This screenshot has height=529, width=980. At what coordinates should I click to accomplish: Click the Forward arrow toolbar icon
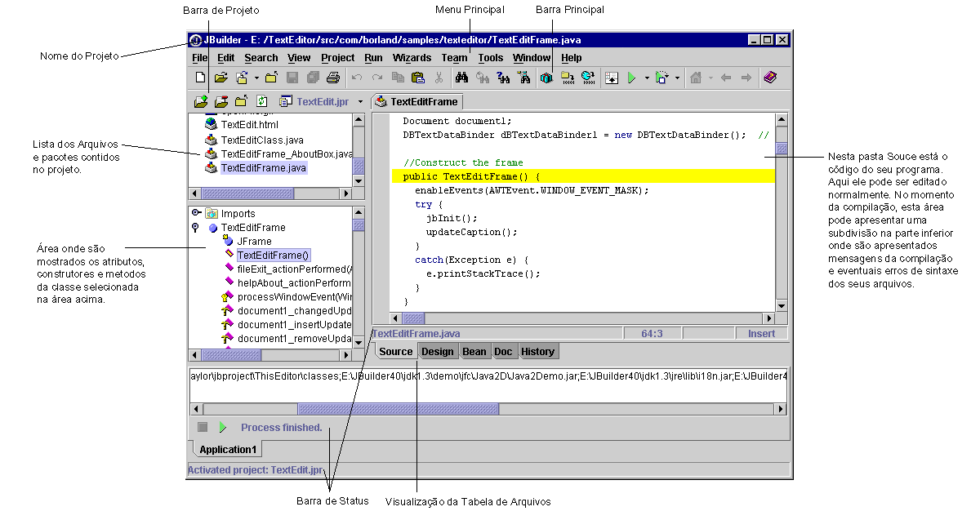746,78
